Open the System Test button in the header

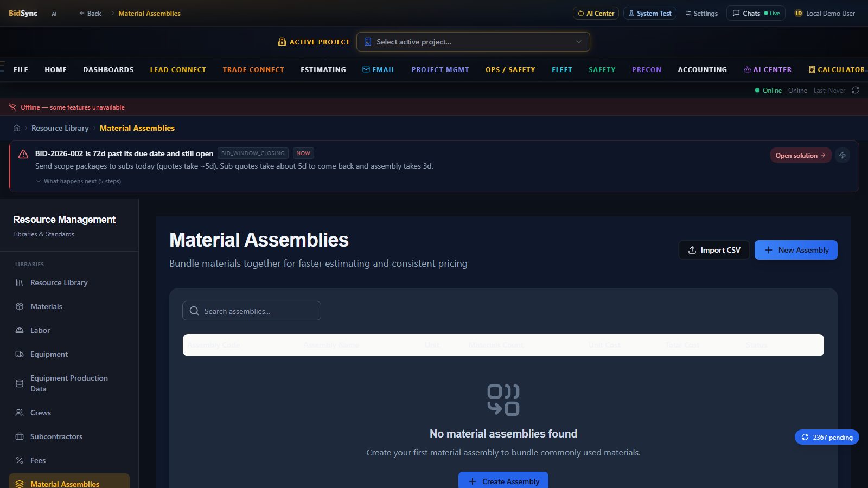pyautogui.click(x=650, y=13)
